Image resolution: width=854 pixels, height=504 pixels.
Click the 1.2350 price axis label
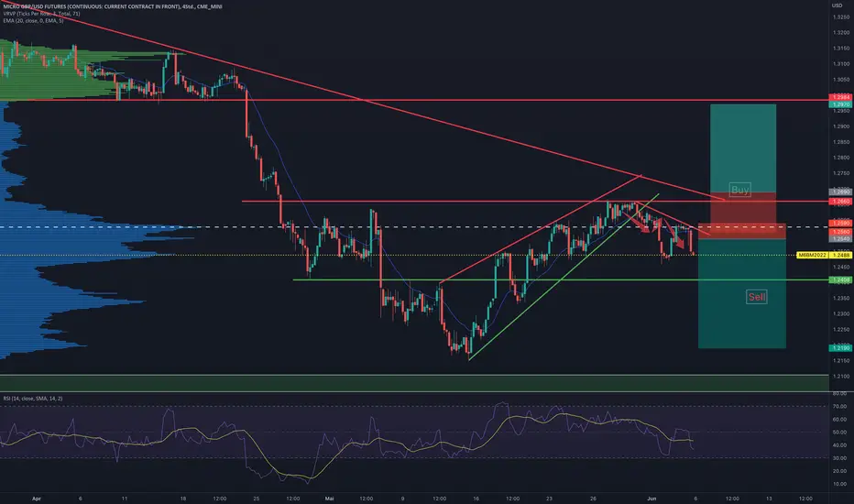[841, 298]
